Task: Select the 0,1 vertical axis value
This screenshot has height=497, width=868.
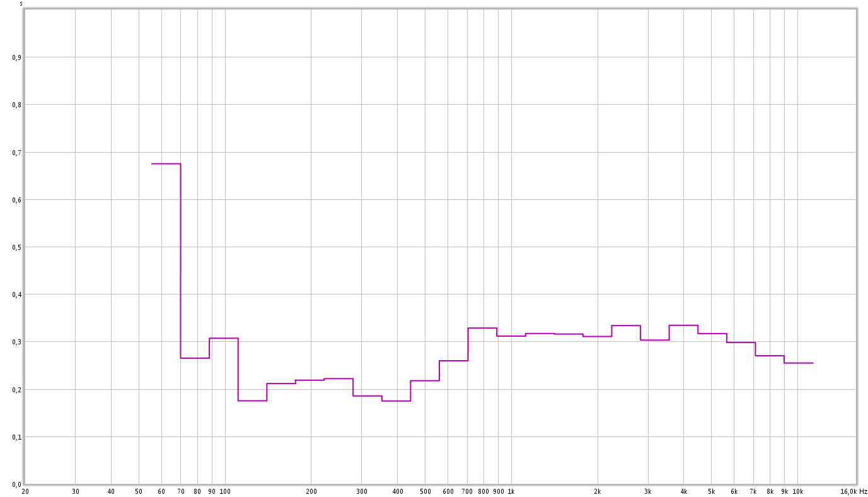Action: click(x=16, y=437)
